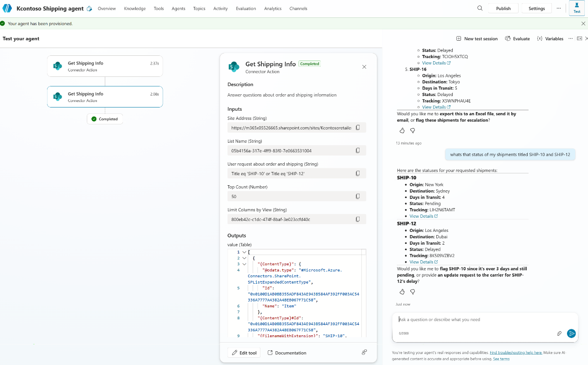Attach a file with the paperclip icon

(559, 333)
